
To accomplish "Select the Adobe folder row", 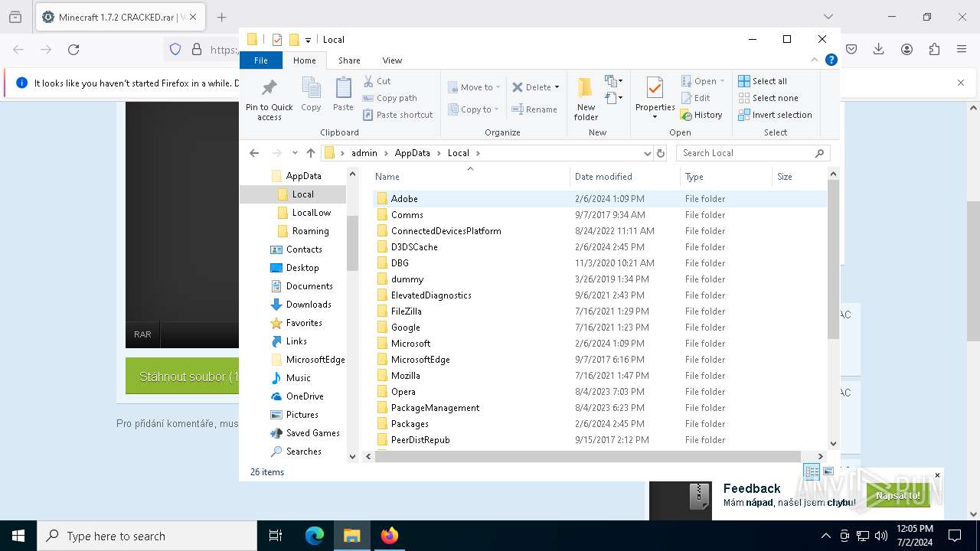I will [x=599, y=199].
